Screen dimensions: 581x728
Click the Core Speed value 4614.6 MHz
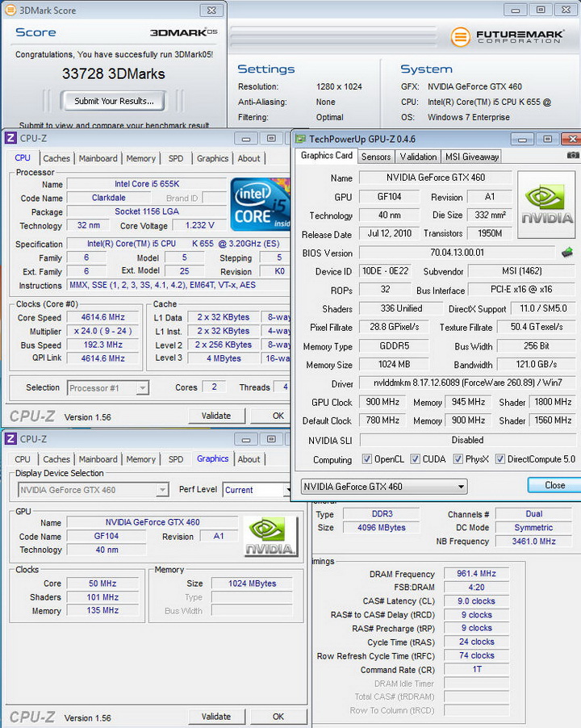click(103, 317)
